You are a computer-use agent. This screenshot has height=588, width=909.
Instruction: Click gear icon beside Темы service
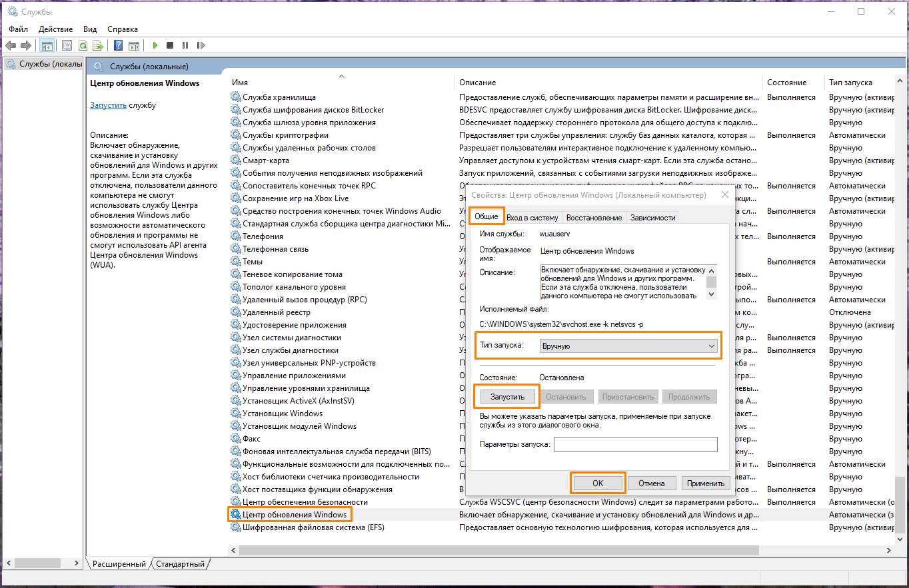[235, 262]
